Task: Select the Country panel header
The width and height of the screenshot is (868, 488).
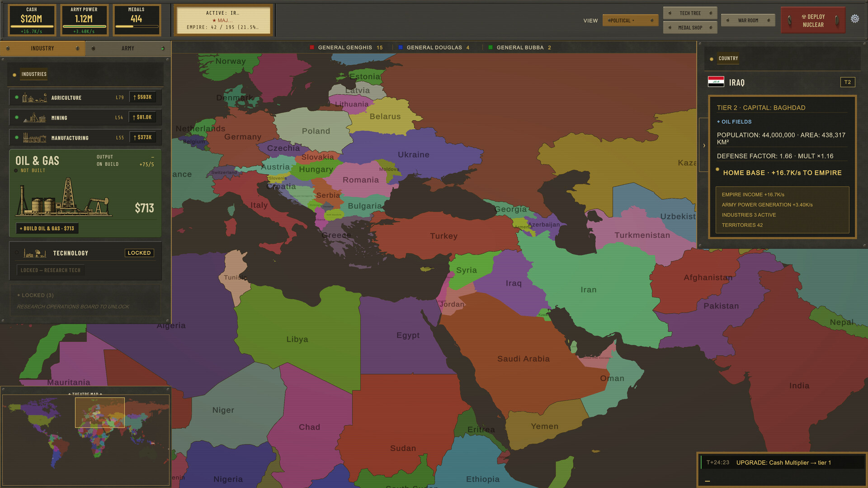Action: [x=728, y=58]
